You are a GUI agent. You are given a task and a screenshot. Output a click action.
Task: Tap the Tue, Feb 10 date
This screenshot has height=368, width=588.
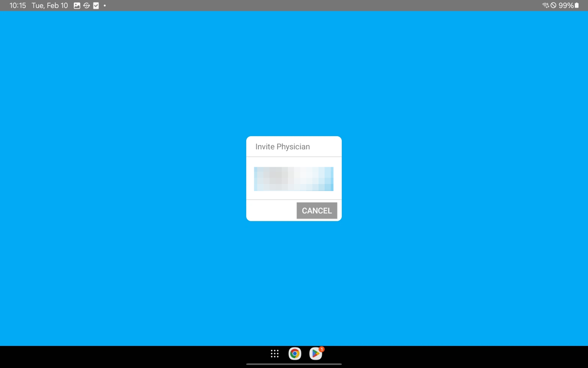pos(50,5)
